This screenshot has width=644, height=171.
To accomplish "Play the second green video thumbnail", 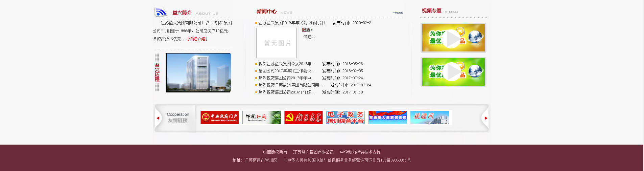I will point(453,72).
